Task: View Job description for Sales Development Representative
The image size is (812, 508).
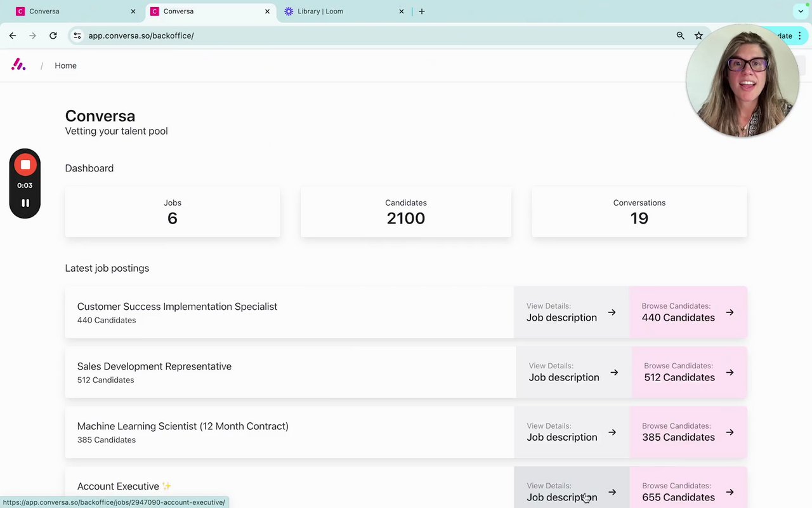Action: (574, 372)
